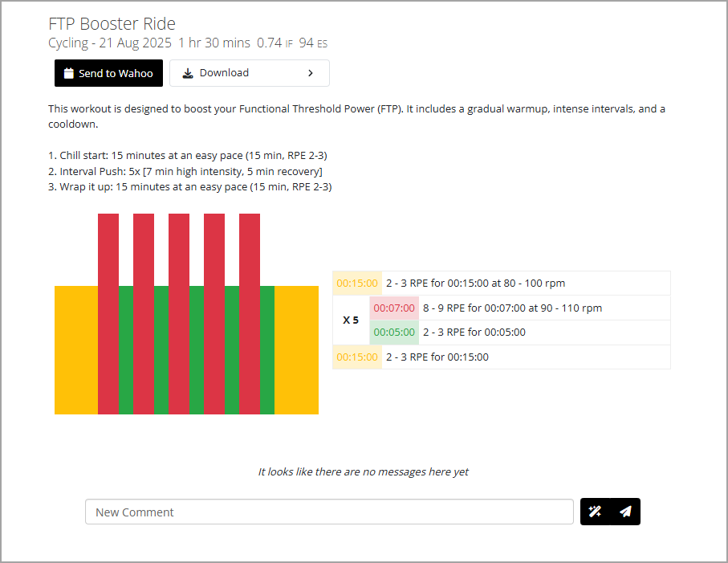Send the workout to Wahoo
Image resolution: width=728 pixels, height=563 pixels.
tap(108, 73)
